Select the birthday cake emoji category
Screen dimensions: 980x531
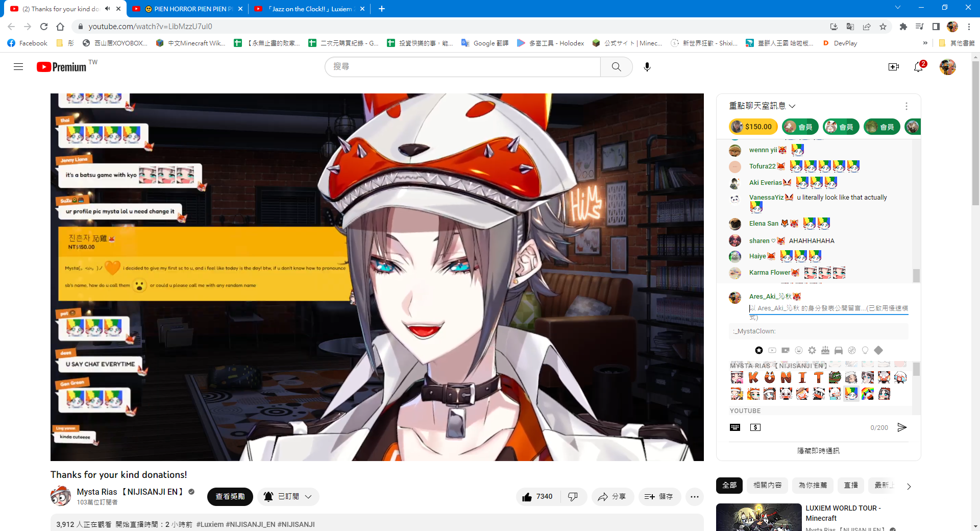coord(825,350)
